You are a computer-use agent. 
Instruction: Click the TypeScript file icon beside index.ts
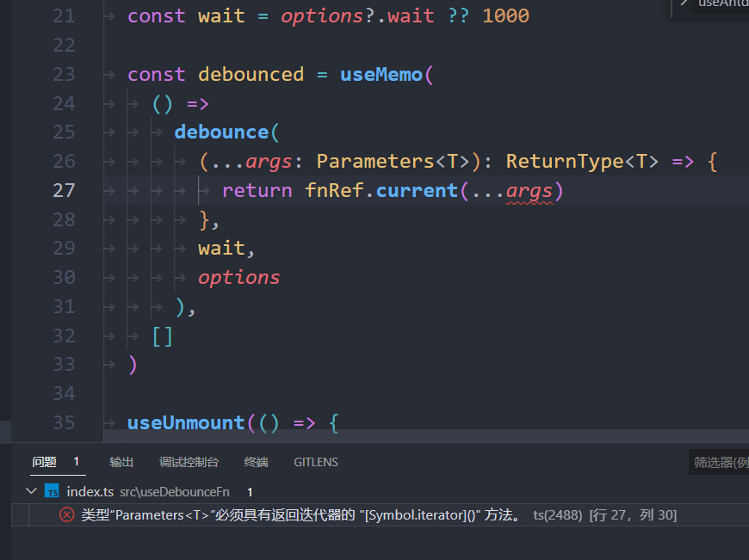click(52, 491)
